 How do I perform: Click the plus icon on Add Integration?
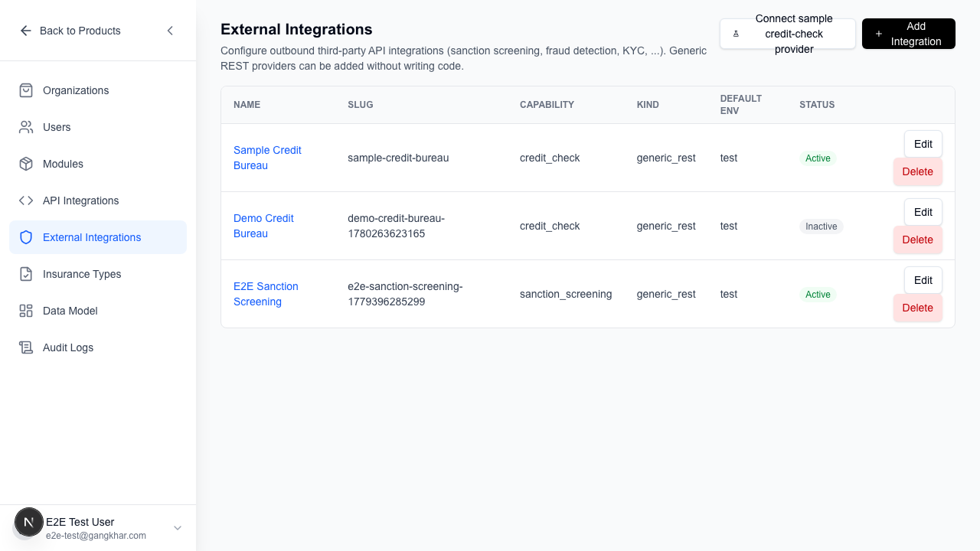point(878,34)
